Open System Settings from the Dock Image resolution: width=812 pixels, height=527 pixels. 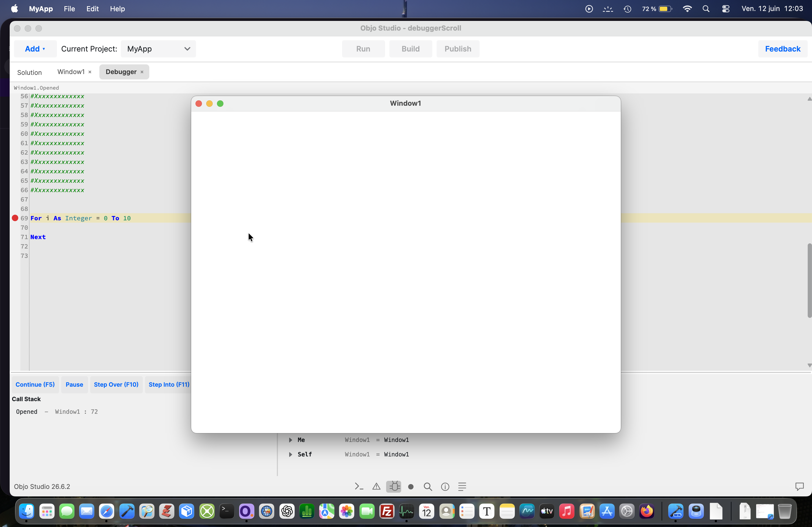(627, 511)
